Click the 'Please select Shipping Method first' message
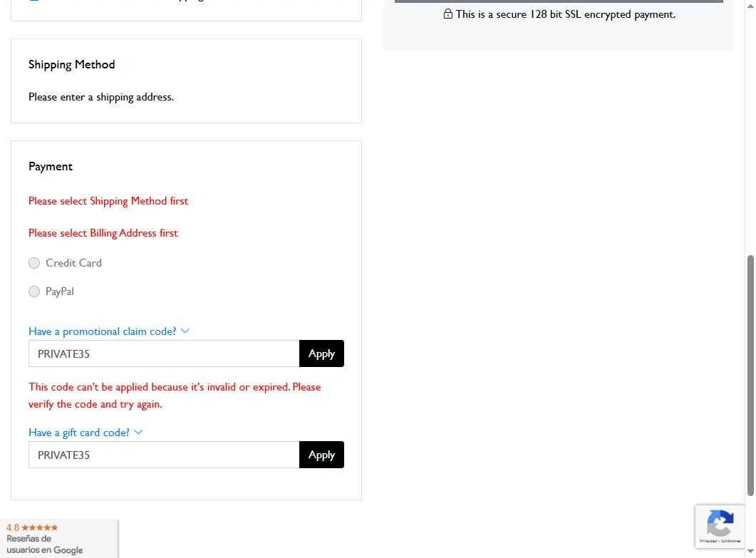This screenshot has width=756, height=558. 108,201
